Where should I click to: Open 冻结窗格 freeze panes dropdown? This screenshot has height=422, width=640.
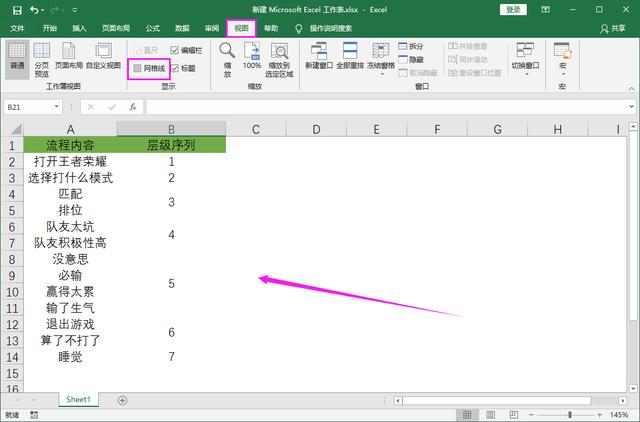point(381,60)
